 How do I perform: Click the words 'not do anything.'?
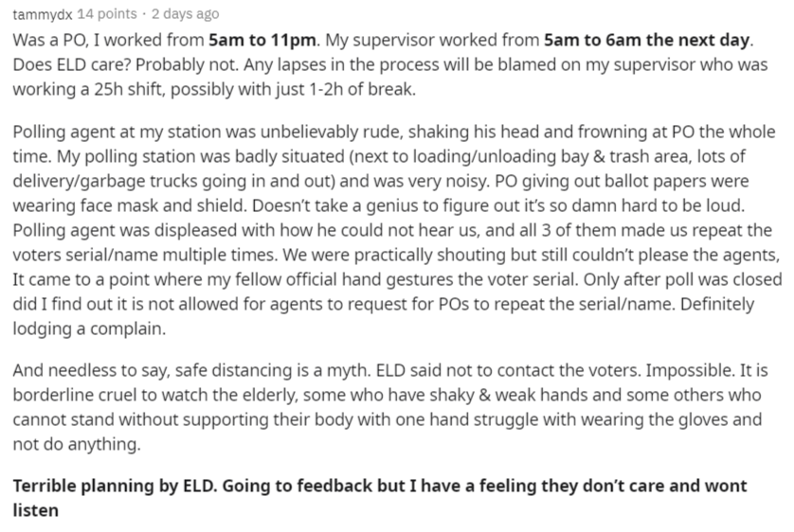[x=77, y=444]
